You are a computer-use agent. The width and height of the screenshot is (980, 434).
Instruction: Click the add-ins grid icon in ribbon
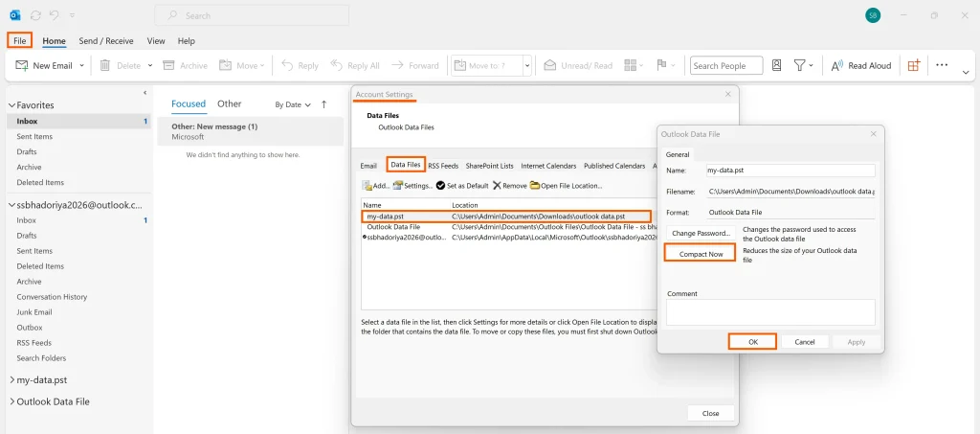click(x=914, y=66)
